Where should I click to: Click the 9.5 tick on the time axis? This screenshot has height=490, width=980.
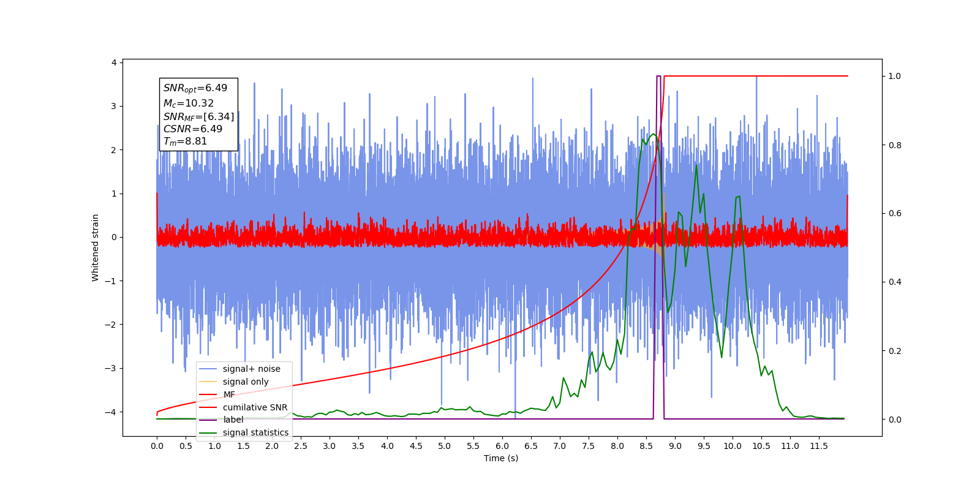pyautogui.click(x=704, y=446)
